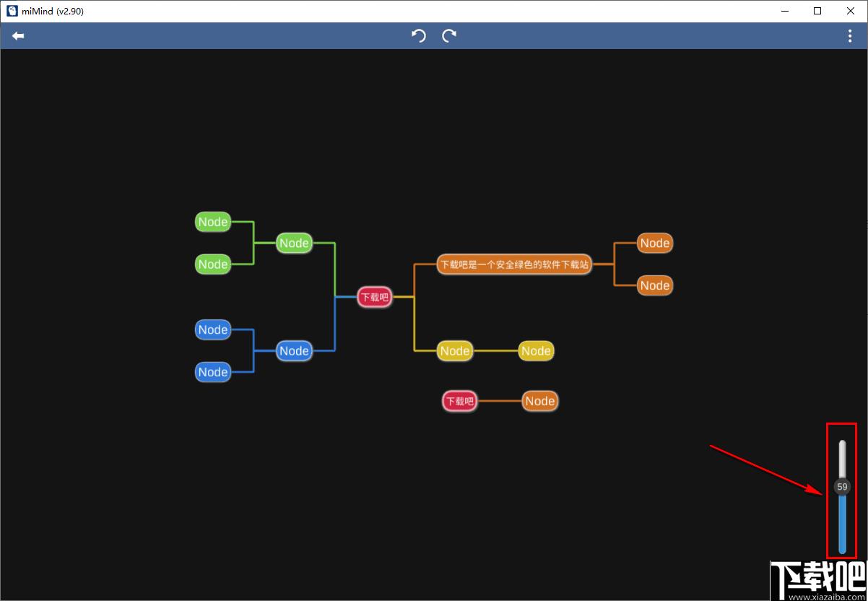Select the bottom-left blue Node
Viewport: 868px width, 601px height.
point(213,372)
